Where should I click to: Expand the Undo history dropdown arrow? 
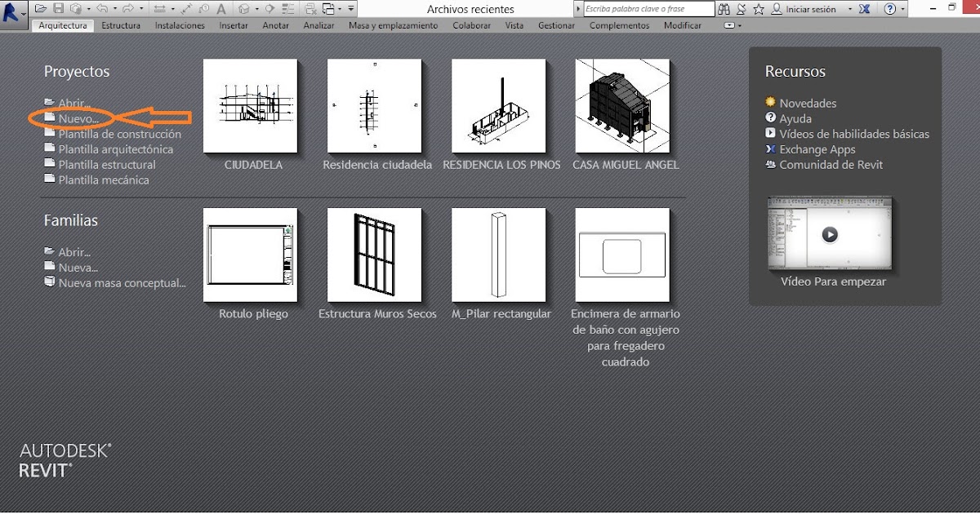(x=114, y=8)
